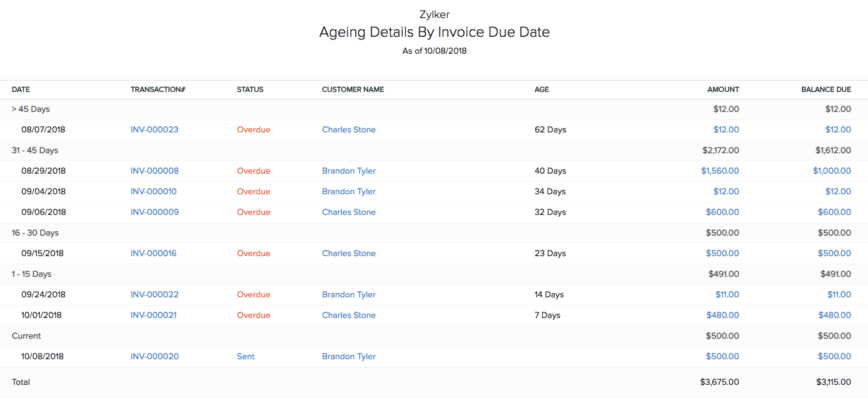Select the 31 - 45 Days group row
This screenshot has height=398, width=868.
click(x=35, y=151)
